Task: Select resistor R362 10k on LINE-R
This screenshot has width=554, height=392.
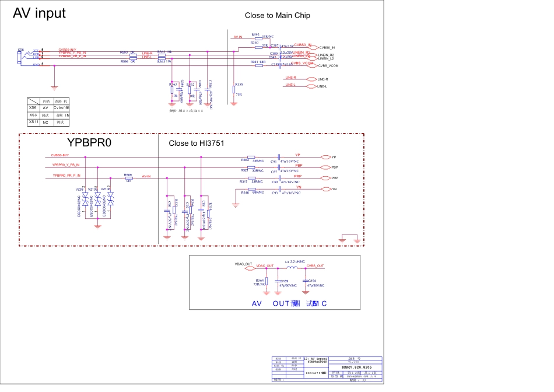Action: coord(162,55)
